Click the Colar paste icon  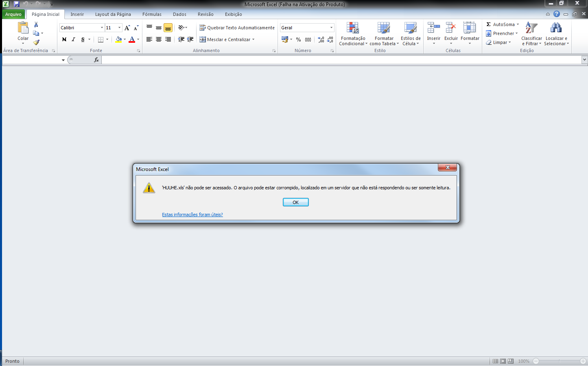pyautogui.click(x=23, y=28)
